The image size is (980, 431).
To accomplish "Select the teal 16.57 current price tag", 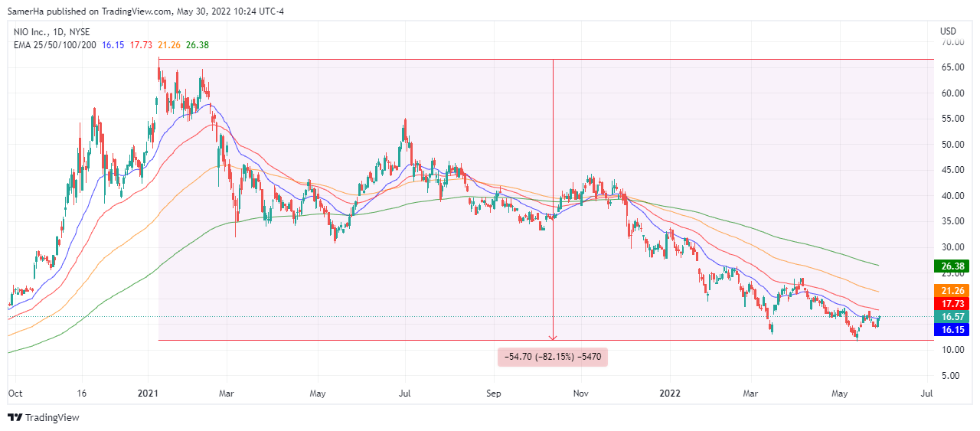I will click(952, 317).
